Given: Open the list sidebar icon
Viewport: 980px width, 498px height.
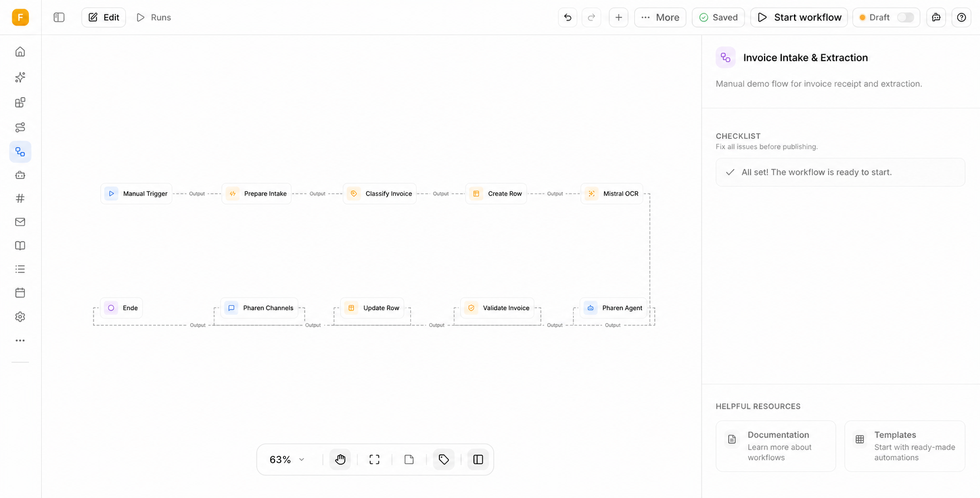Looking at the screenshot, I should pos(20,269).
